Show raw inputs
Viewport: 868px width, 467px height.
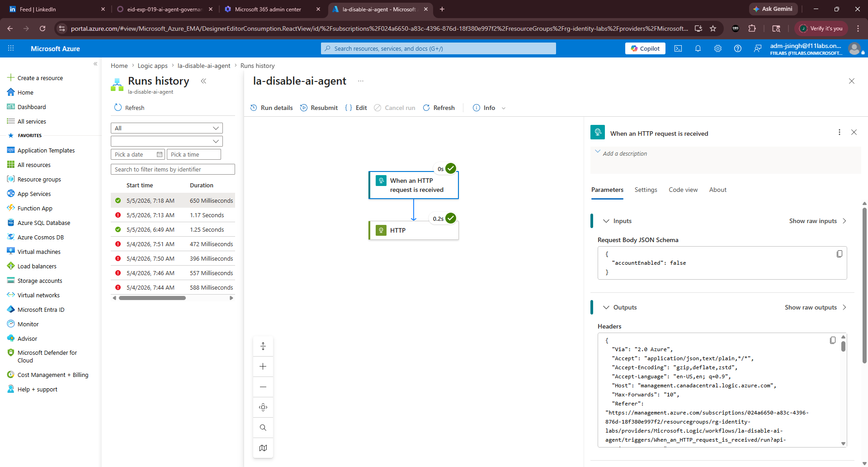pos(818,221)
